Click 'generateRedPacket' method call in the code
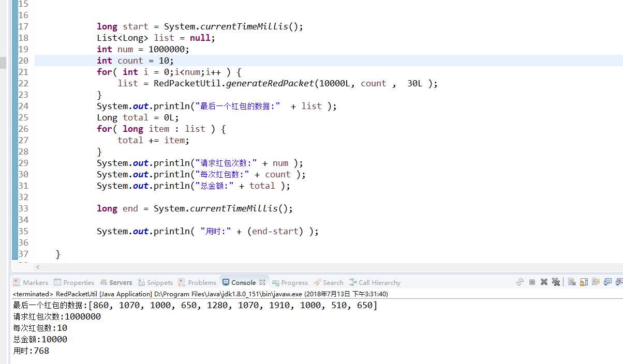The image size is (623, 364). [x=270, y=83]
